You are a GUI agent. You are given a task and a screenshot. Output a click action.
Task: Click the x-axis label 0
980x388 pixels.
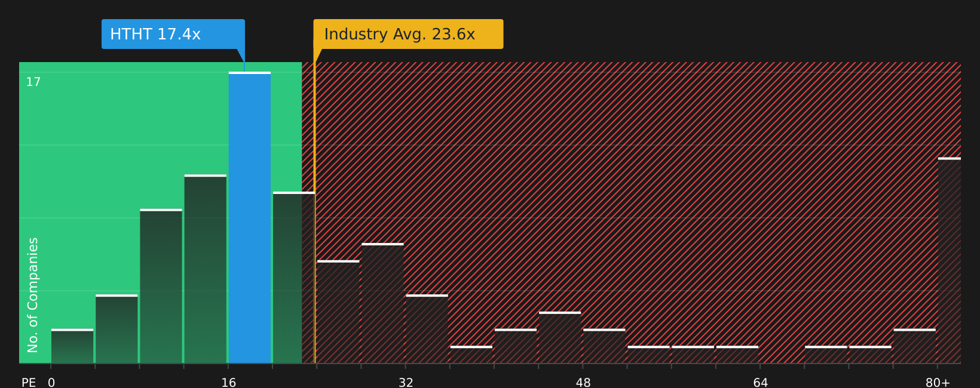point(51,382)
